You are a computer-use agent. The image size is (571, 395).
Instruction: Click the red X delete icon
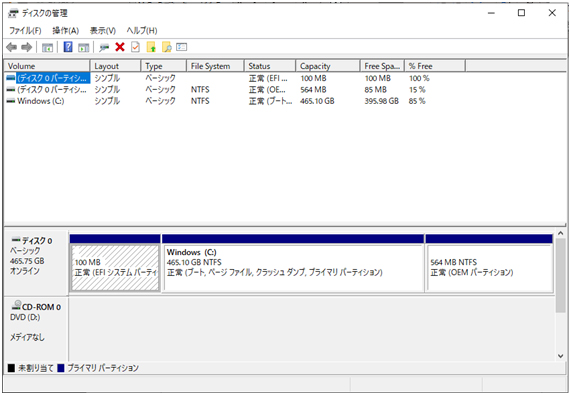pos(120,47)
